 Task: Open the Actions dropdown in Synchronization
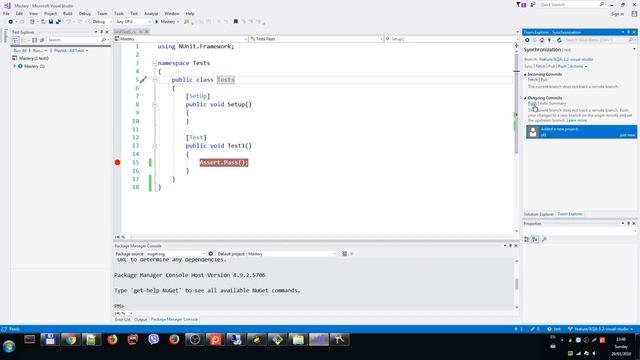point(578,67)
